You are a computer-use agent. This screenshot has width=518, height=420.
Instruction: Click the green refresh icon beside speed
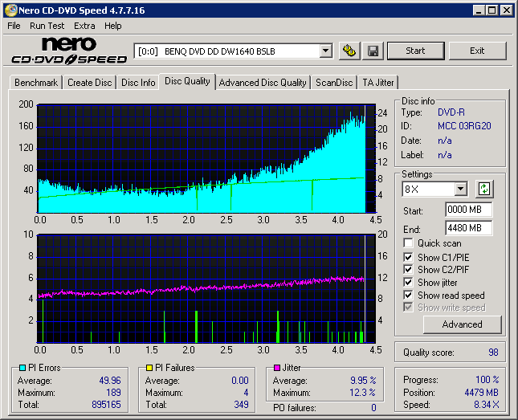tap(484, 190)
